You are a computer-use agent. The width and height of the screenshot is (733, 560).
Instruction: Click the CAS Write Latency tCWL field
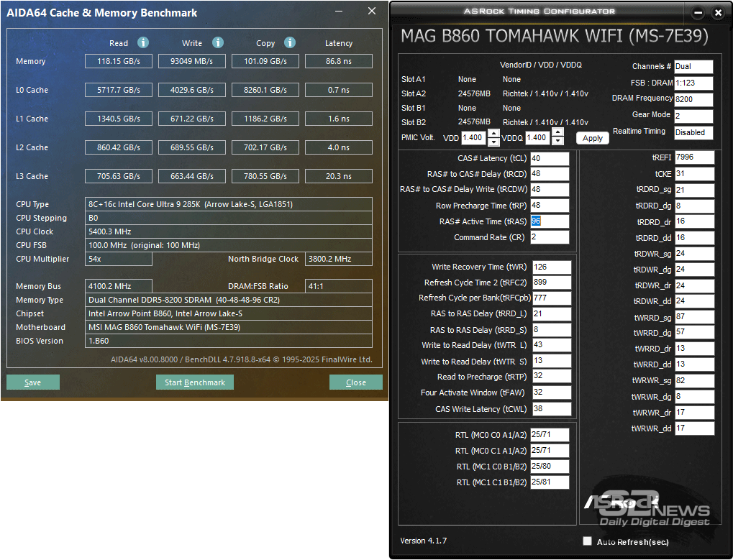coord(552,408)
